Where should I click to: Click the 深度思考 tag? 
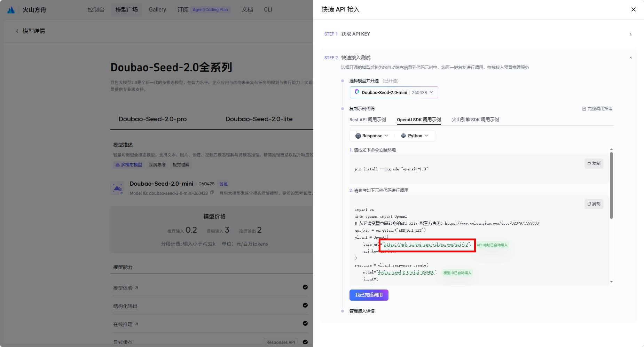click(x=157, y=165)
